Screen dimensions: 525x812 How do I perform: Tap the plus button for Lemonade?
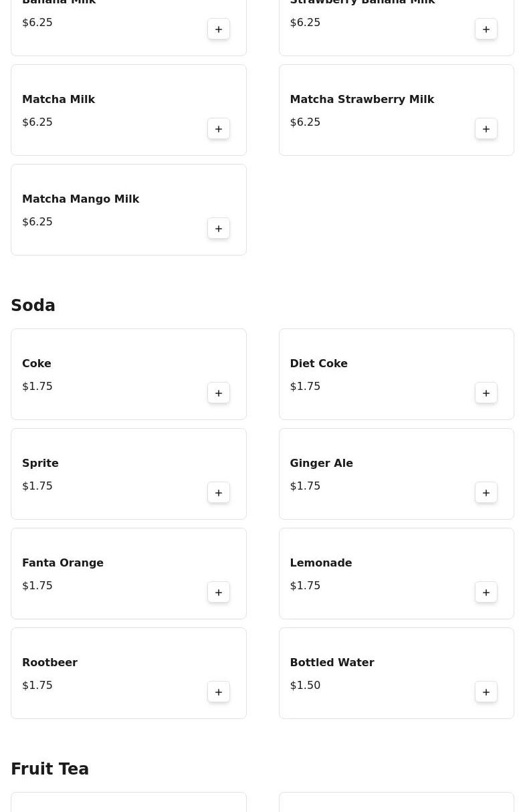(x=486, y=592)
